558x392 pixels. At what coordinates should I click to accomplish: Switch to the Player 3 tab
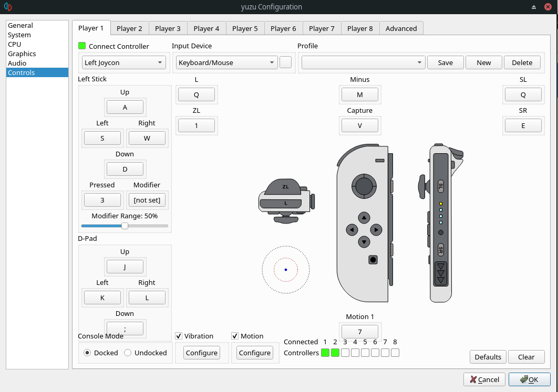pyautogui.click(x=168, y=28)
